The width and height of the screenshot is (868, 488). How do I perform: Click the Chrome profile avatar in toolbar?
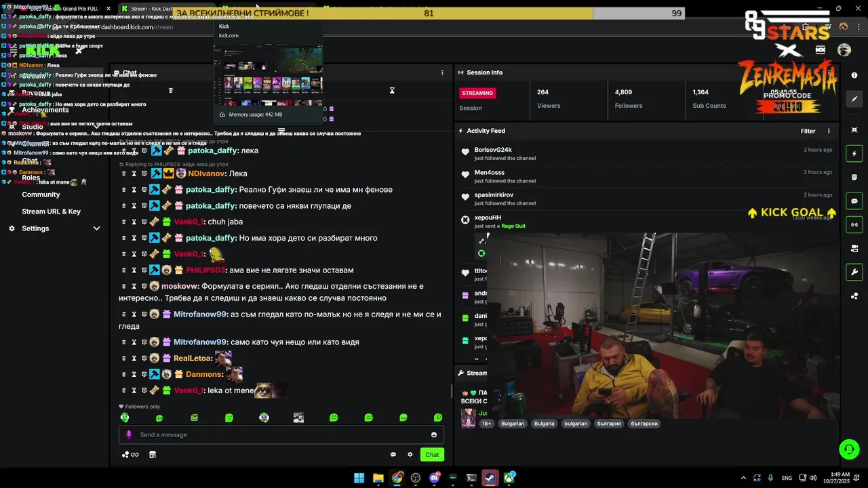843,26
